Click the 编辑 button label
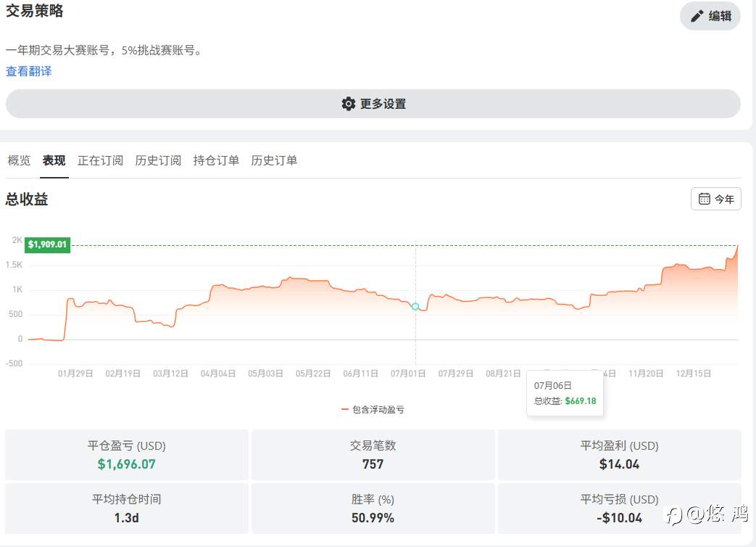The image size is (756, 547). click(x=720, y=16)
